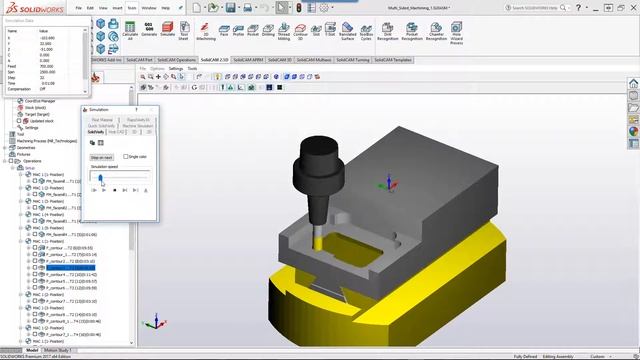Launch the Simulate tool in ribbon
This screenshot has width=640, height=360.
click(167, 29)
